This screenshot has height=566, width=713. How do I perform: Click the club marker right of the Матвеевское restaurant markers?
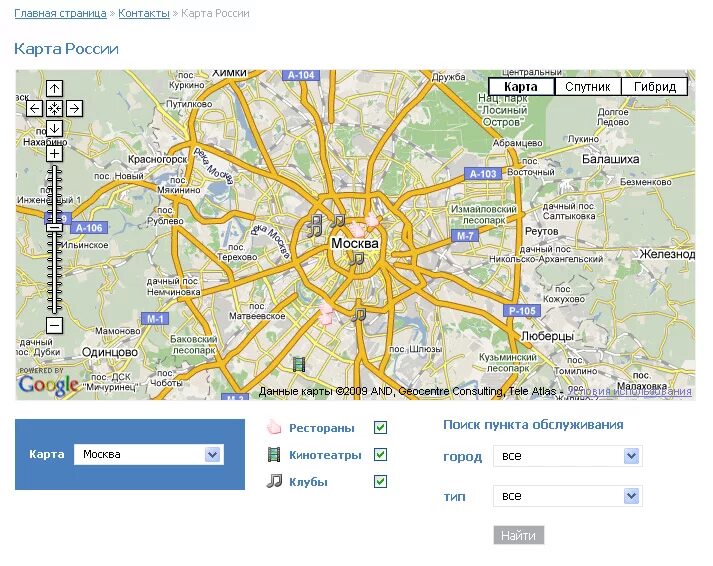358,315
